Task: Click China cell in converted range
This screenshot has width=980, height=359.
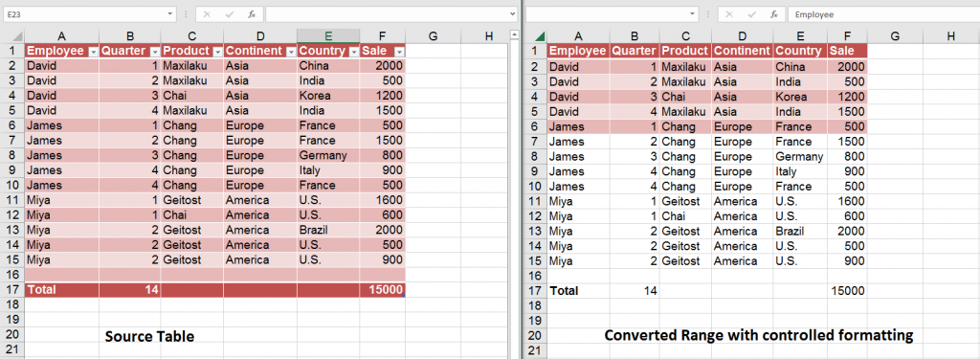Action: tap(800, 66)
